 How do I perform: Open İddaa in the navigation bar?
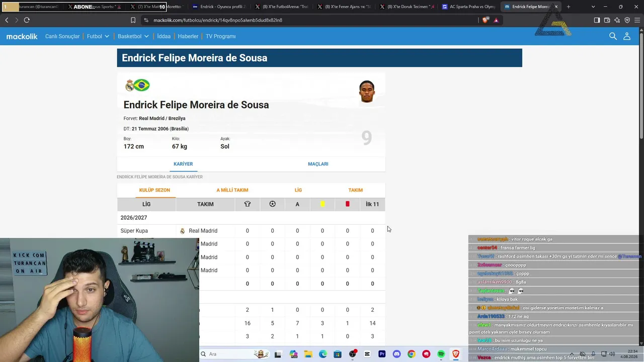(164, 36)
